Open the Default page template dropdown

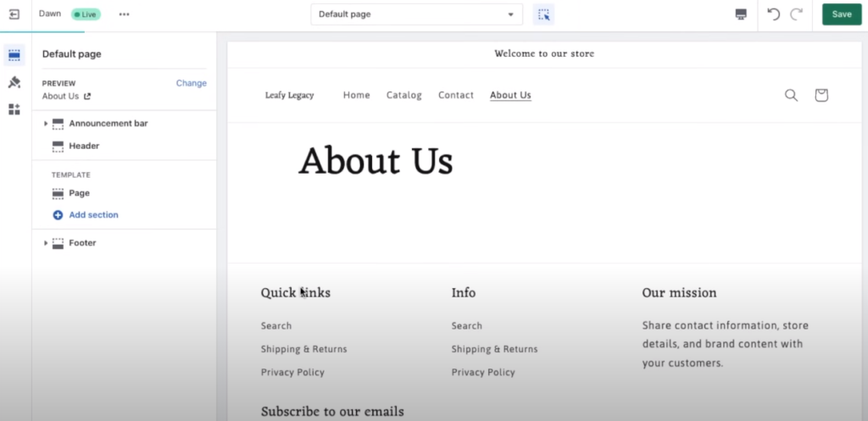click(x=416, y=14)
